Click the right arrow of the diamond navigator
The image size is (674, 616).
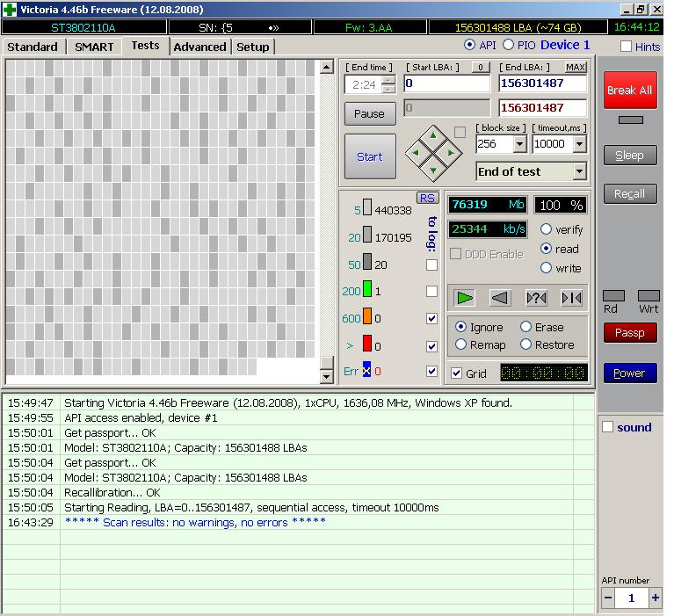point(451,153)
